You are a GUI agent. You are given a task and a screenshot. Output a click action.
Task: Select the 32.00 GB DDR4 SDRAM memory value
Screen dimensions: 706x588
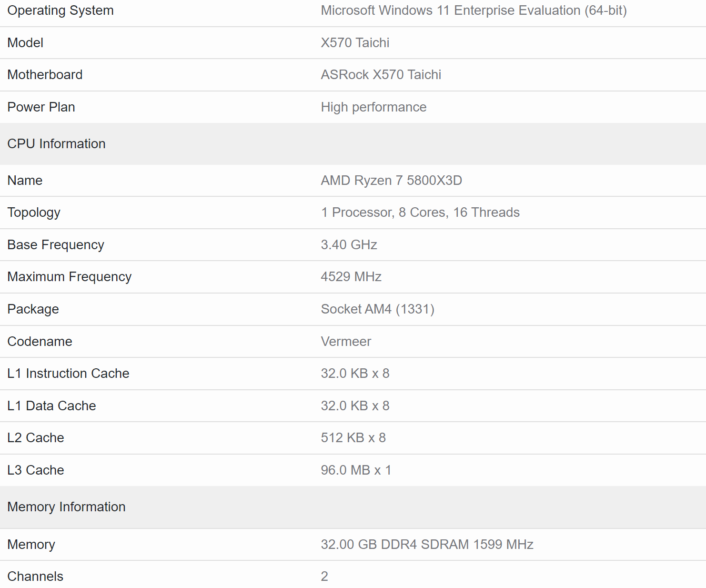tap(427, 545)
